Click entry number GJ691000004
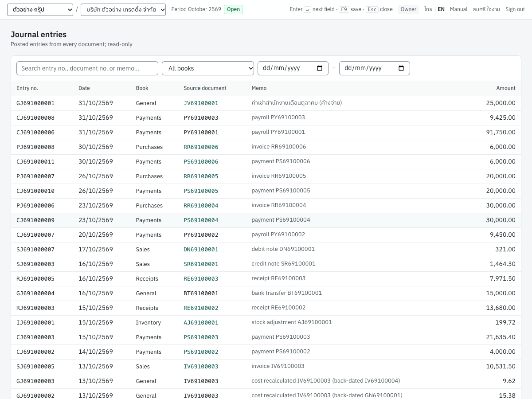 (35, 293)
